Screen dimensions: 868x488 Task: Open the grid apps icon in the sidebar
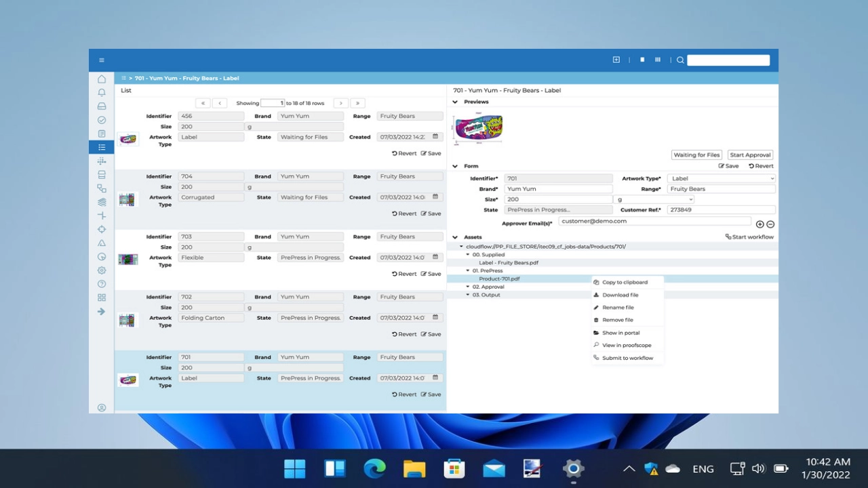[x=102, y=298]
